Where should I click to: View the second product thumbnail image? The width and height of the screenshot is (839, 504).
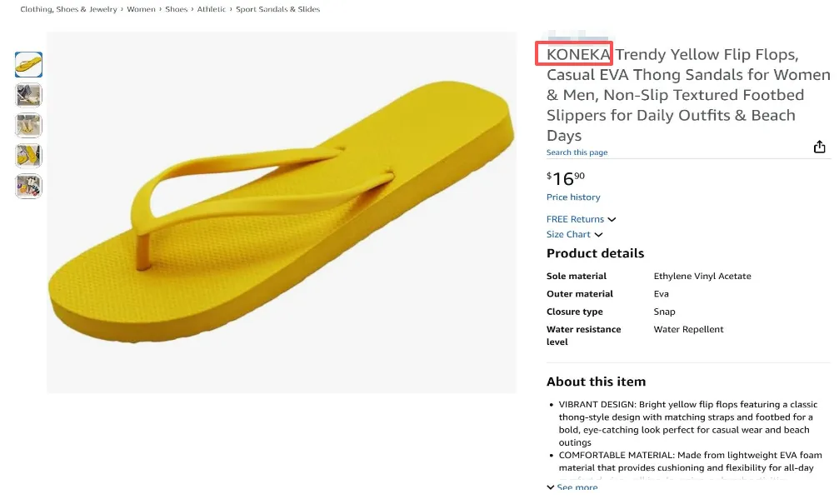(x=28, y=95)
